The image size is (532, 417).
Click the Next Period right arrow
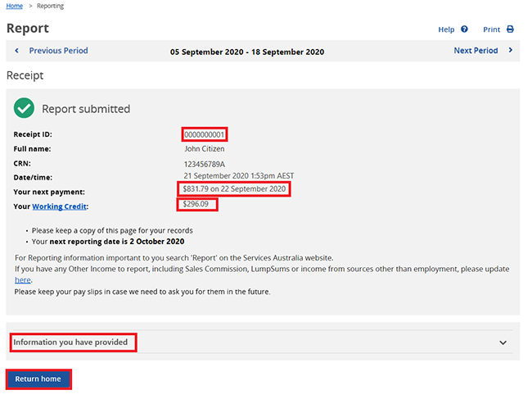click(511, 51)
